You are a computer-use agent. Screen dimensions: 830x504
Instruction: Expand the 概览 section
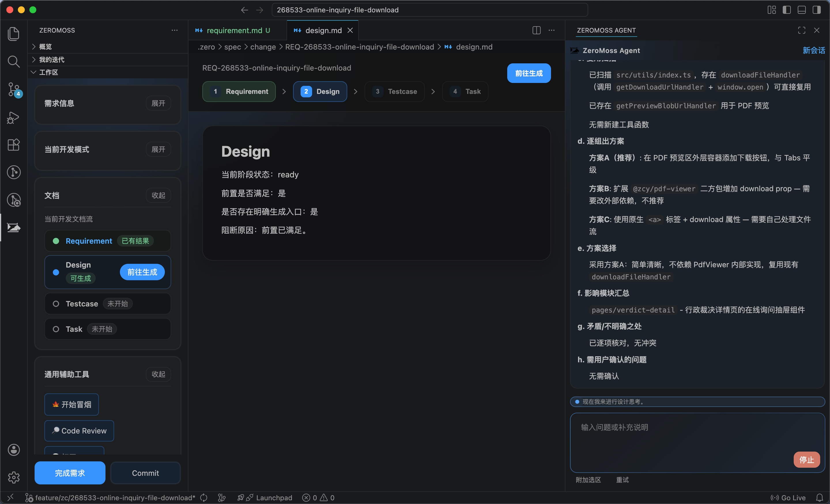(x=108, y=46)
